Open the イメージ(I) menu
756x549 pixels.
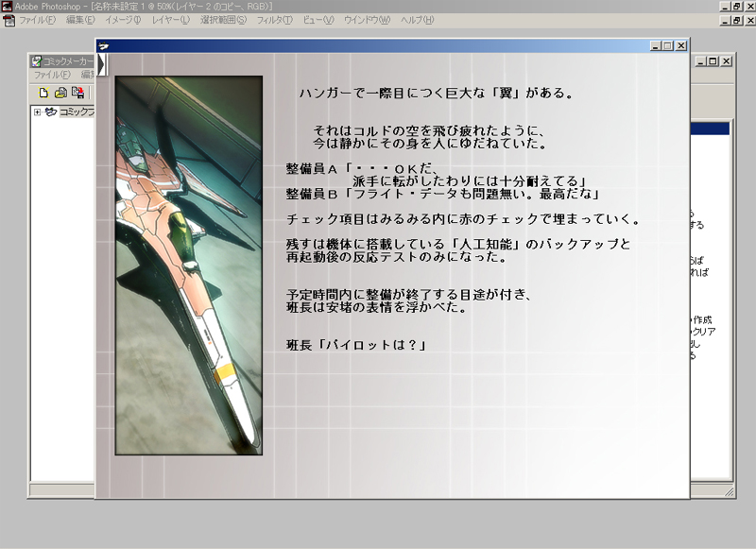(123, 20)
